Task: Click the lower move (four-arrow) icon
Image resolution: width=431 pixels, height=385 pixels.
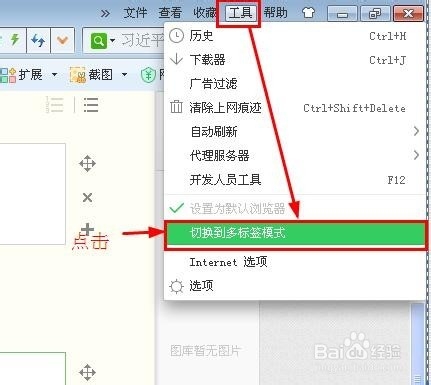Action: click(x=87, y=372)
